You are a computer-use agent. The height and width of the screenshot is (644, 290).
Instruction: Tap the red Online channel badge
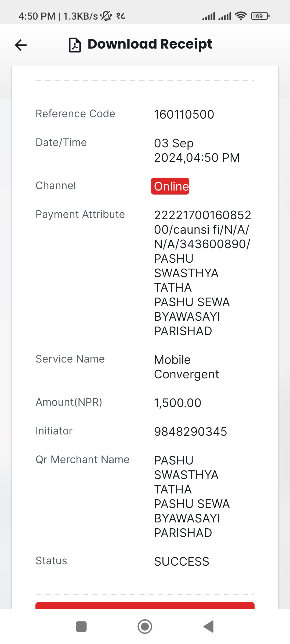(x=170, y=186)
